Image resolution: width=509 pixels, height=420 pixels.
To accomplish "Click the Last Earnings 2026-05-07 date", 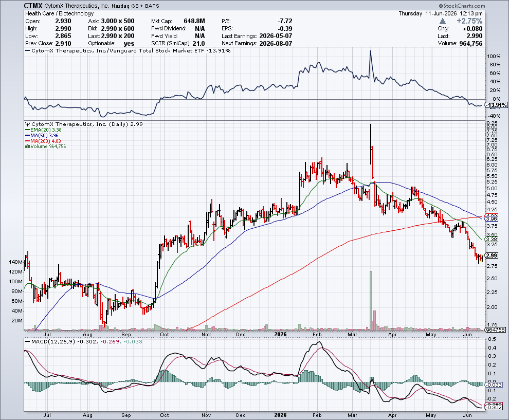I will coord(276,35).
